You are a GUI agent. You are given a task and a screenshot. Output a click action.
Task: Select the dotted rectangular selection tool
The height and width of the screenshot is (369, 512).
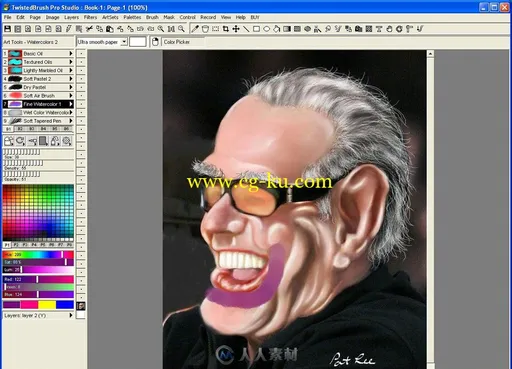216,29
